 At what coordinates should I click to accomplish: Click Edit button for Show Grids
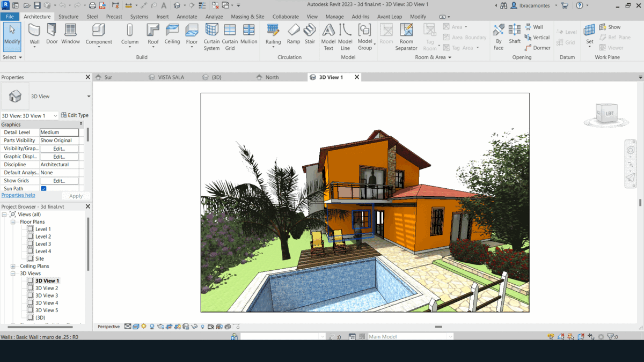[59, 181]
